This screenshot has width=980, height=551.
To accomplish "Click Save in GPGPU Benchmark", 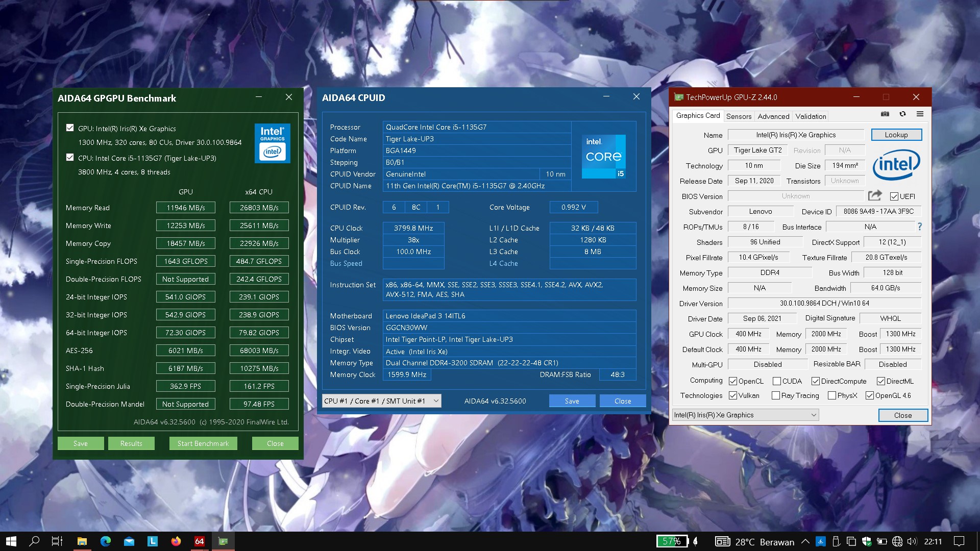I will point(81,443).
